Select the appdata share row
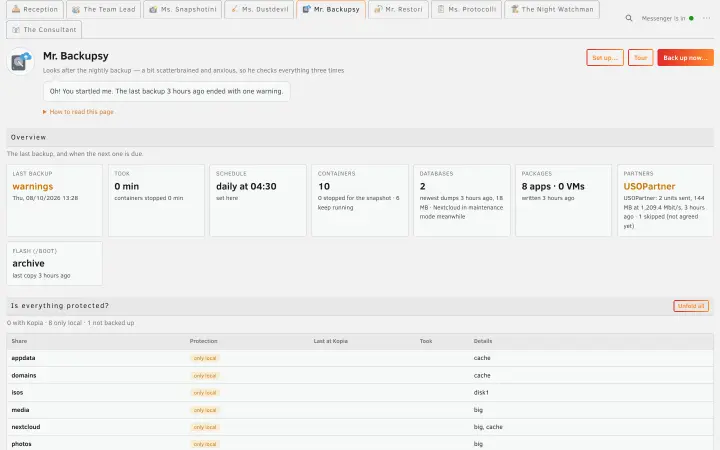 tap(360, 358)
